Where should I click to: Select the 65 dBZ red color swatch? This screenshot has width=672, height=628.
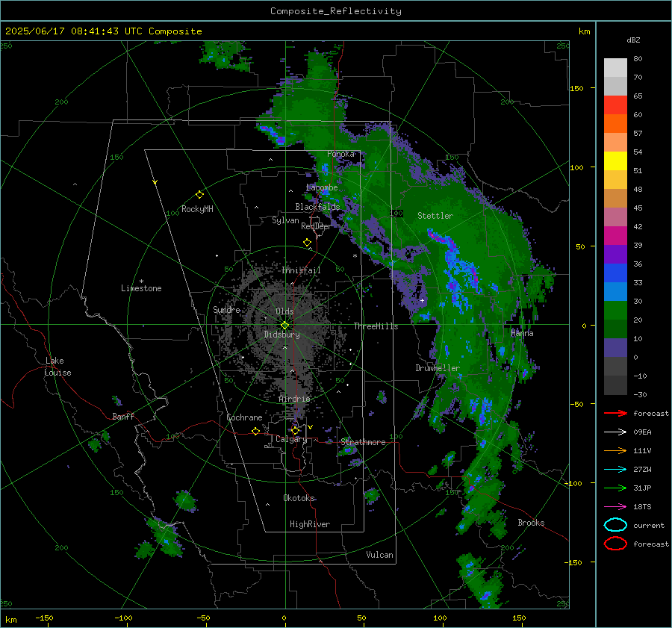coord(615,105)
